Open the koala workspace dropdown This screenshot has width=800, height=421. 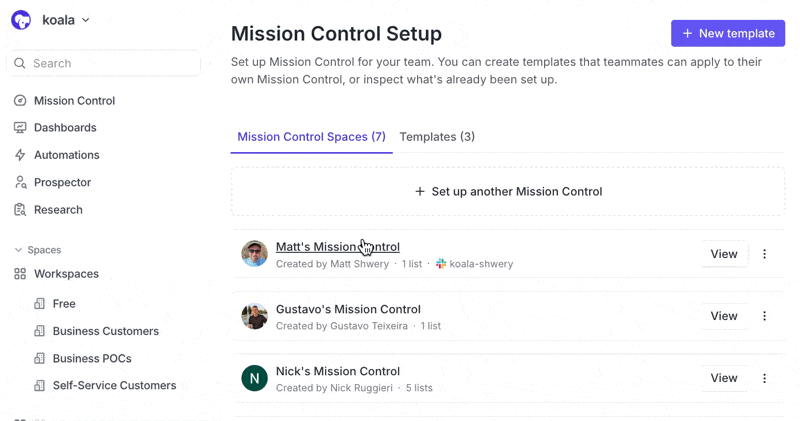(66, 20)
